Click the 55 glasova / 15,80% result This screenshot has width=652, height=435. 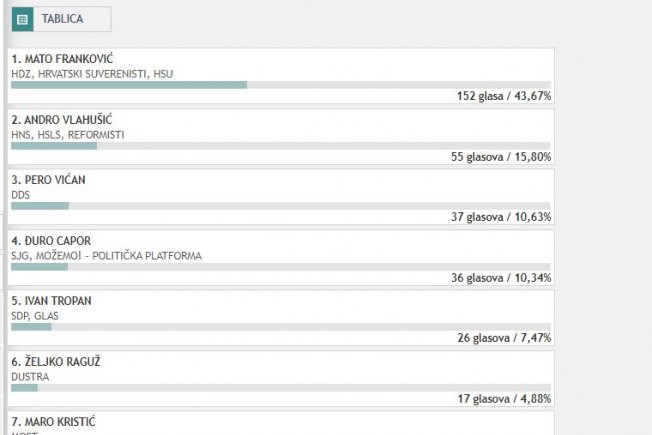click(x=501, y=157)
